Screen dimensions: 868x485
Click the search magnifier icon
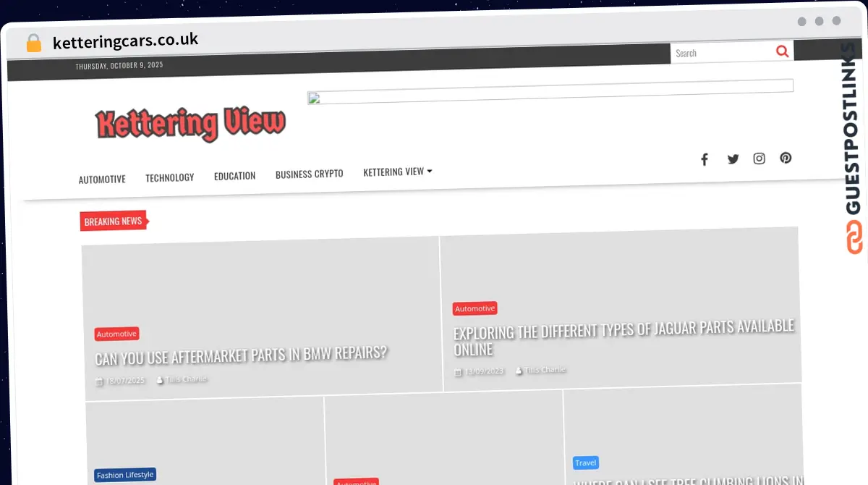coord(782,51)
